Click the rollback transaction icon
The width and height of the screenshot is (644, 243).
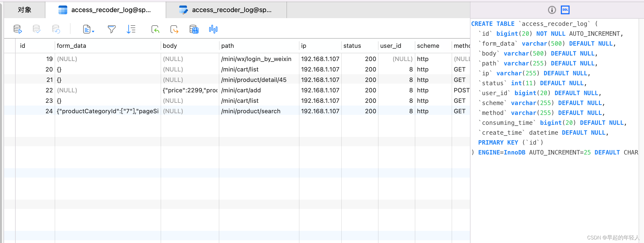click(56, 29)
